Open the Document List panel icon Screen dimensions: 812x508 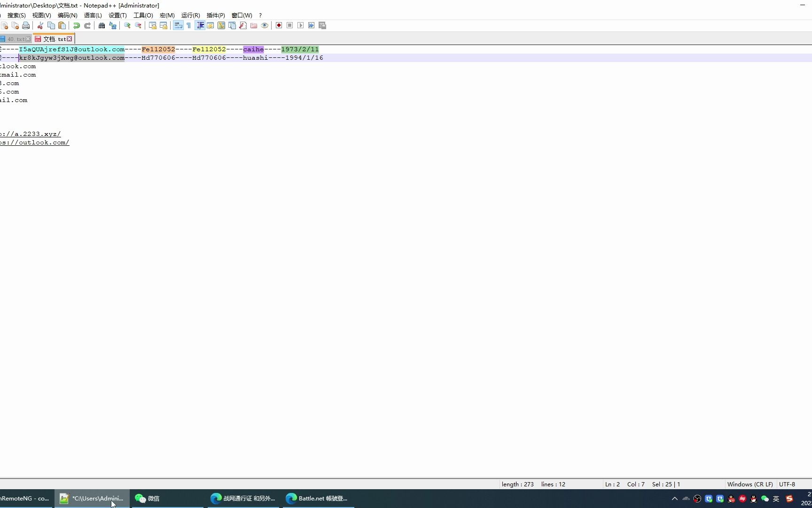(x=232, y=25)
